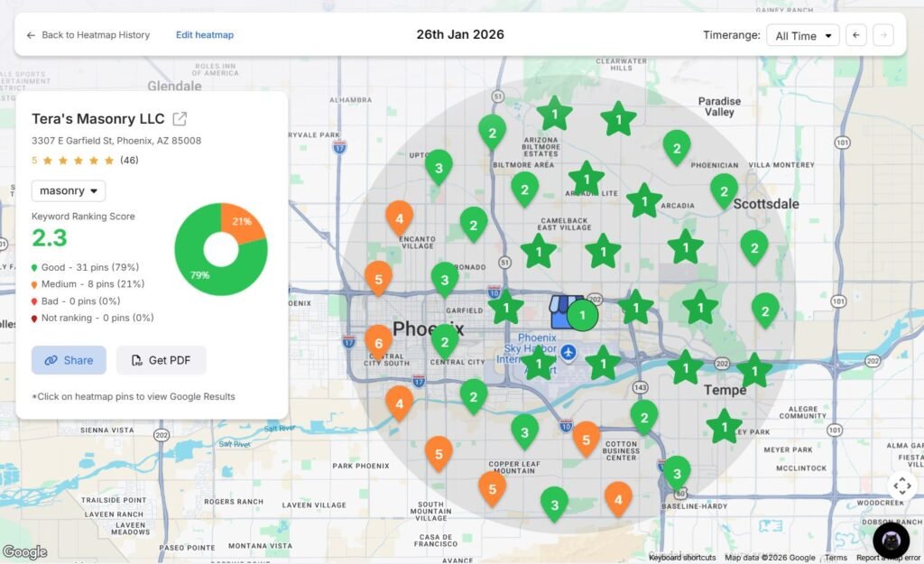Go back to Heatmap History
Screen dimensions: 924x564
tap(88, 35)
